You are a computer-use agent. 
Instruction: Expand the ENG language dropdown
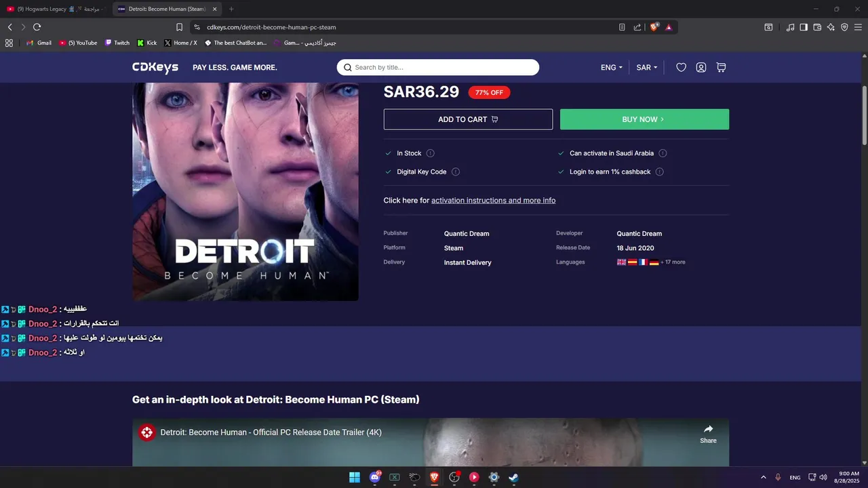point(612,67)
